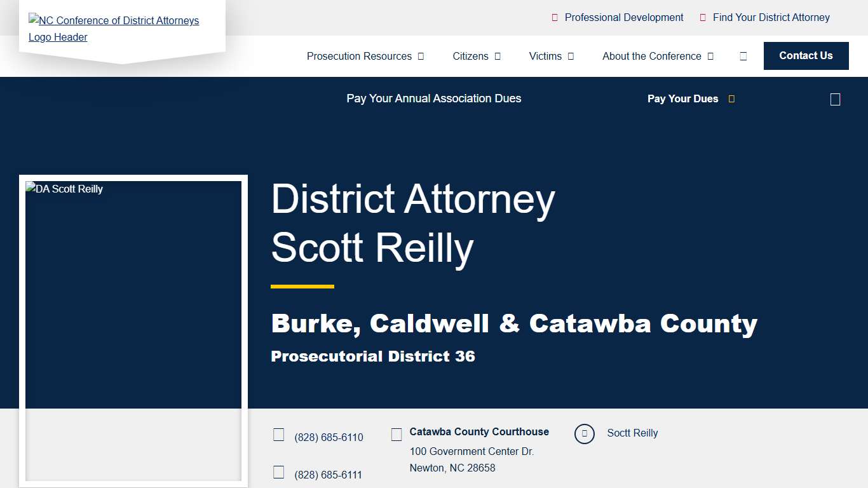Open the About the Conference menu

652,56
